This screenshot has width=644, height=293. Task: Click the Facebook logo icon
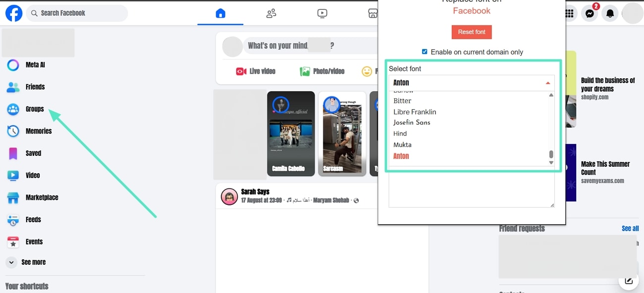pos(14,13)
